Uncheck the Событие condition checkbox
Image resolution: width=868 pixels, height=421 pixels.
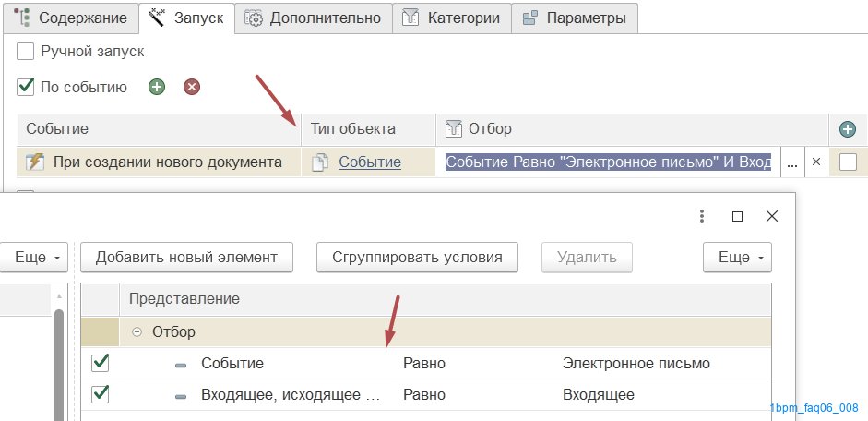(x=101, y=364)
